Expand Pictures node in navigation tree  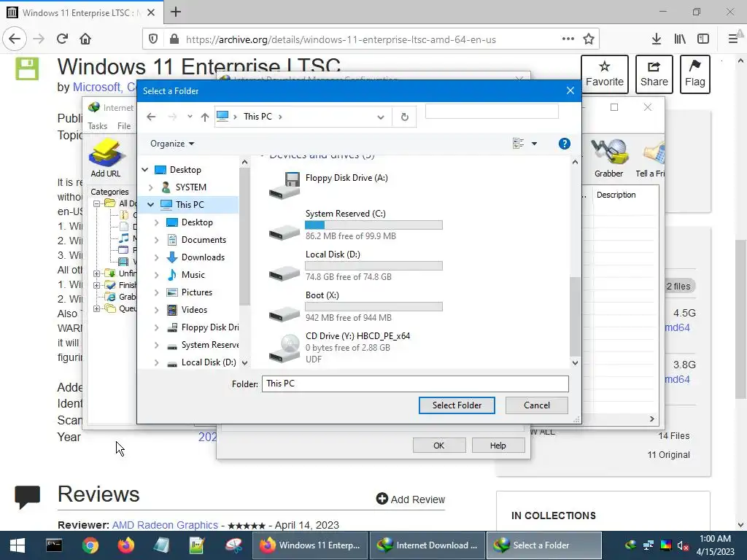click(156, 292)
